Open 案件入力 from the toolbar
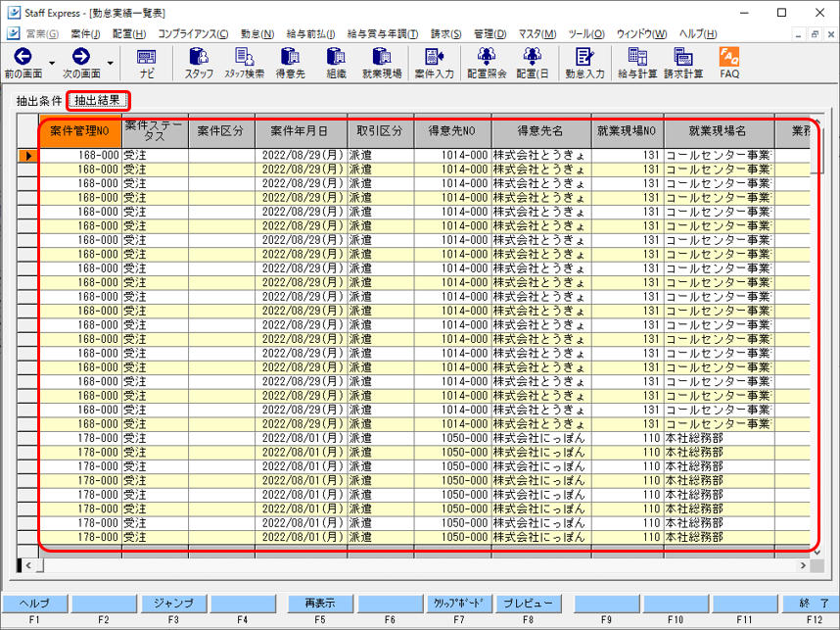Image resolution: width=840 pixels, height=630 pixels. point(434,64)
